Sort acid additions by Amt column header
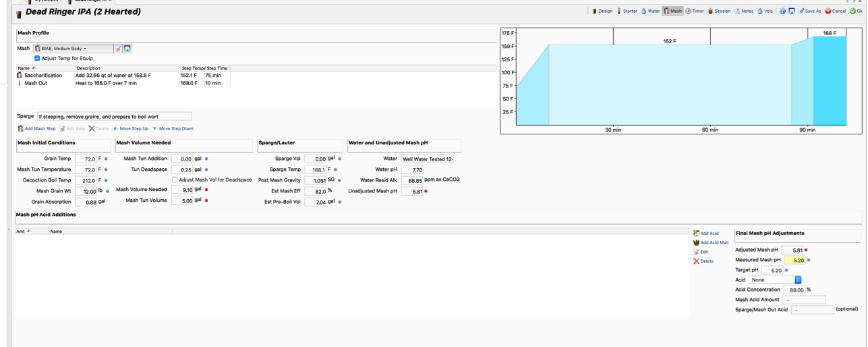868x347 pixels. pyautogui.click(x=31, y=232)
